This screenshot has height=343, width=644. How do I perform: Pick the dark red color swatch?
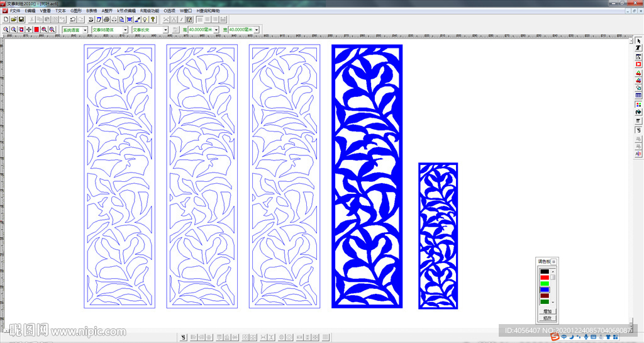545,296
